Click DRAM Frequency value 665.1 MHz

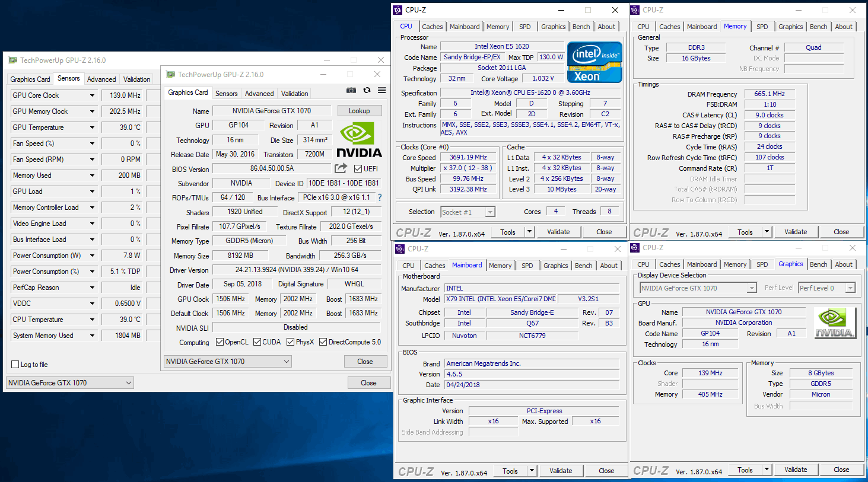tap(770, 94)
